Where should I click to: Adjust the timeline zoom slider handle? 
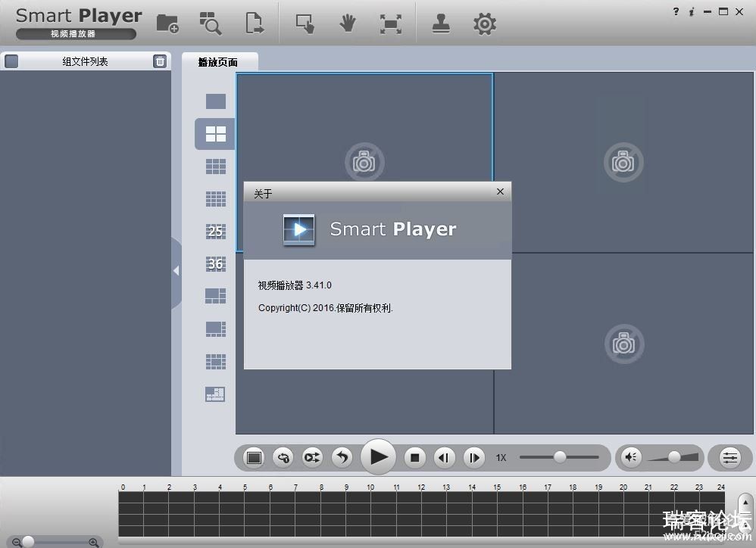(x=29, y=542)
